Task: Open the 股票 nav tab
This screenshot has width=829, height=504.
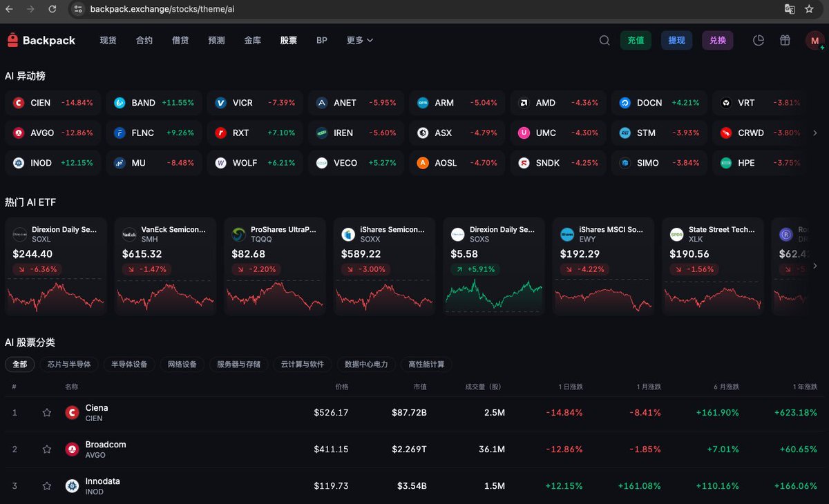Action: click(x=289, y=41)
